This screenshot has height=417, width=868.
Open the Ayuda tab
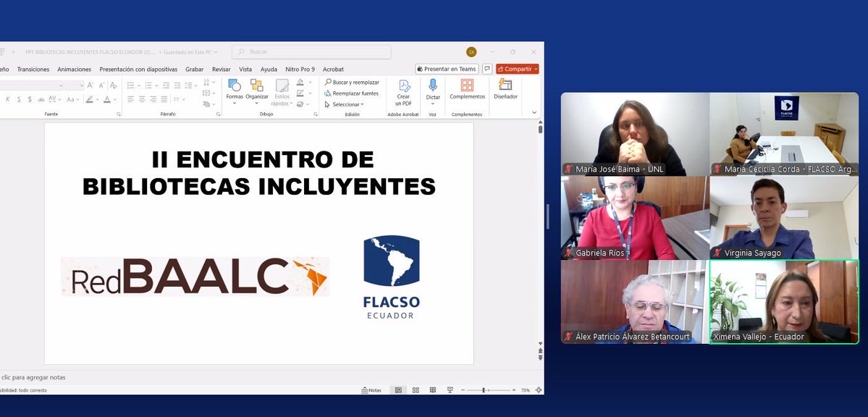click(x=269, y=69)
